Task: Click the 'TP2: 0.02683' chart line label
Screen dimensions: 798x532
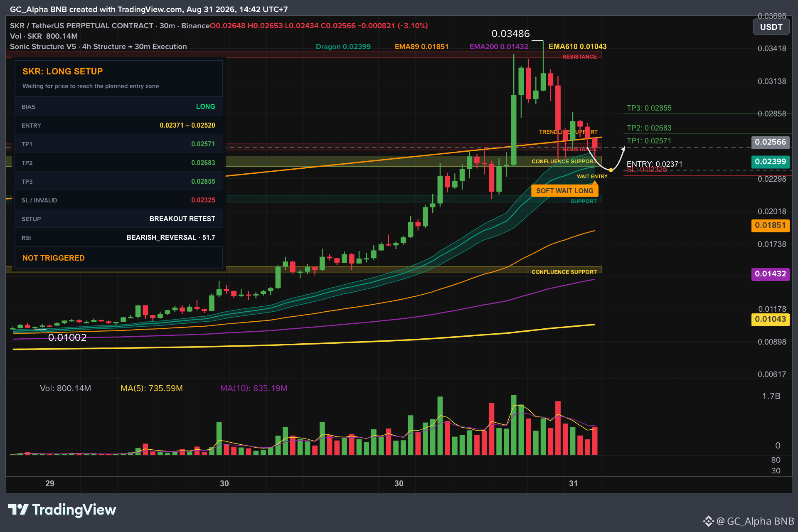Action: 649,128
